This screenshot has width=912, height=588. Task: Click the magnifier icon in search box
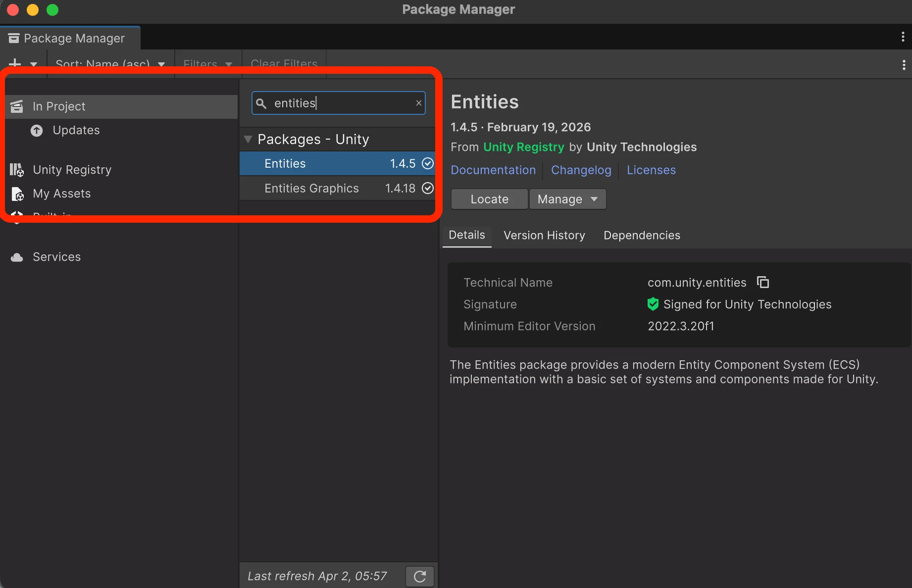pyautogui.click(x=261, y=103)
